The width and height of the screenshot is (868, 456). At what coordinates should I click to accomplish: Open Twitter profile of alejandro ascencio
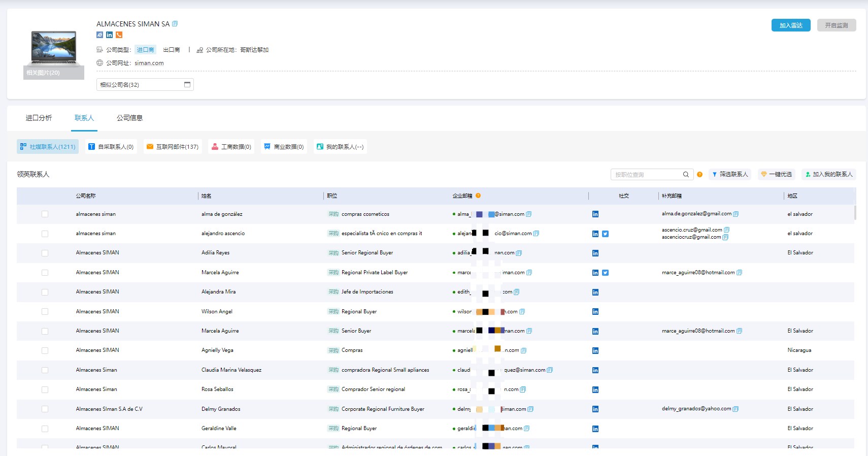pyautogui.click(x=606, y=234)
